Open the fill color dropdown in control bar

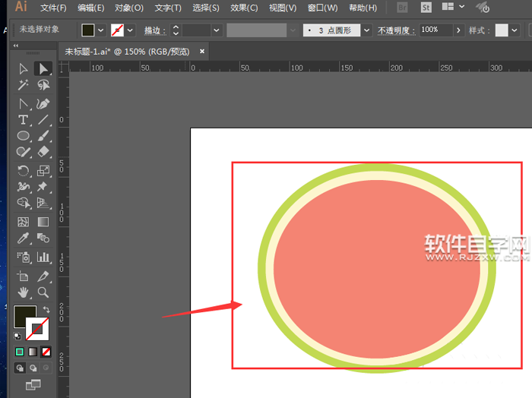[101, 30]
